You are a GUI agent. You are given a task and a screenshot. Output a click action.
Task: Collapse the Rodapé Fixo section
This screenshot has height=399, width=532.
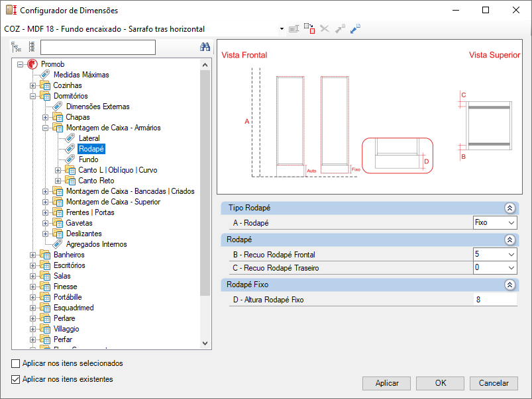pos(509,285)
